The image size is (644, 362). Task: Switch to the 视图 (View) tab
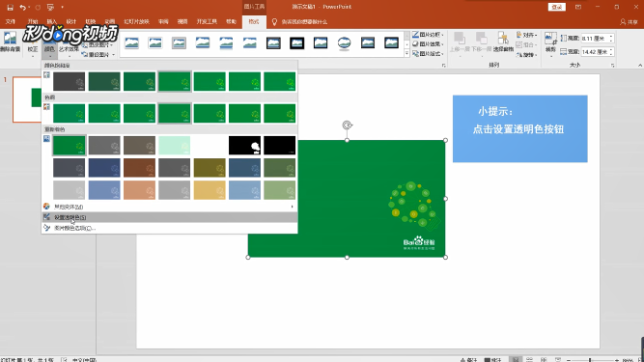(182, 22)
